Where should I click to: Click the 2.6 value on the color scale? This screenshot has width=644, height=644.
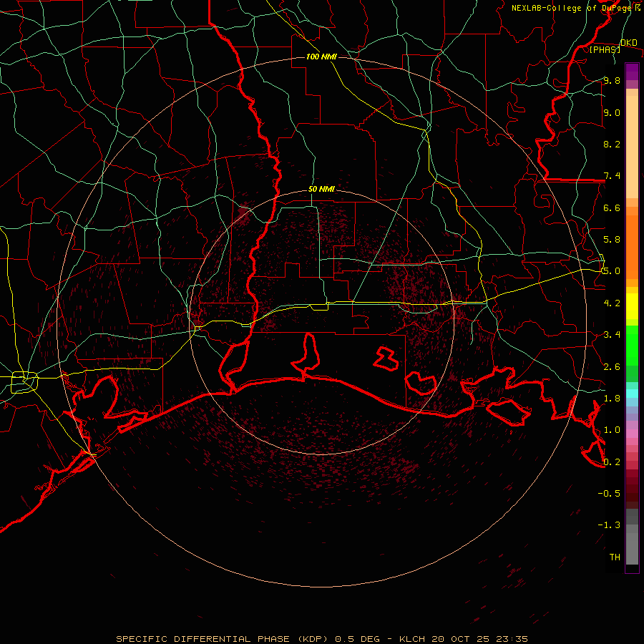pyautogui.click(x=612, y=366)
